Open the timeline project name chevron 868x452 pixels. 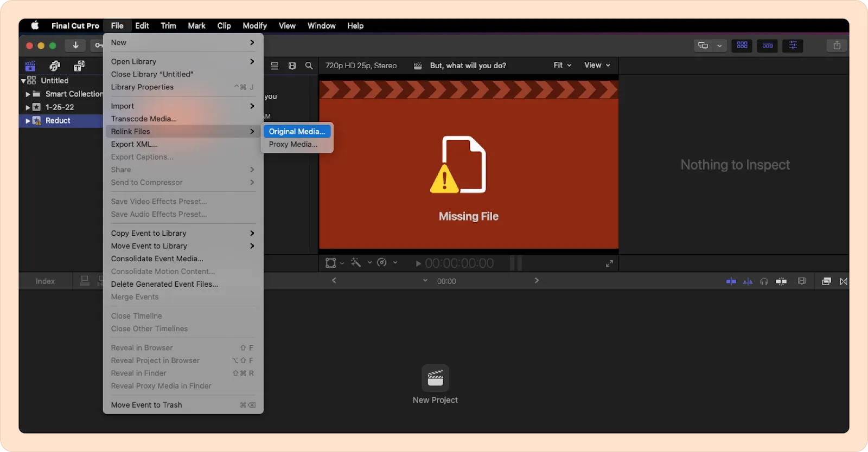[425, 281]
